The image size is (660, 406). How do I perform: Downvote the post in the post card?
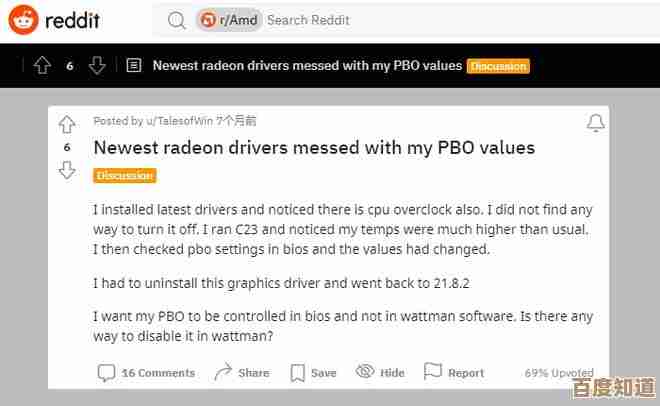click(x=67, y=170)
